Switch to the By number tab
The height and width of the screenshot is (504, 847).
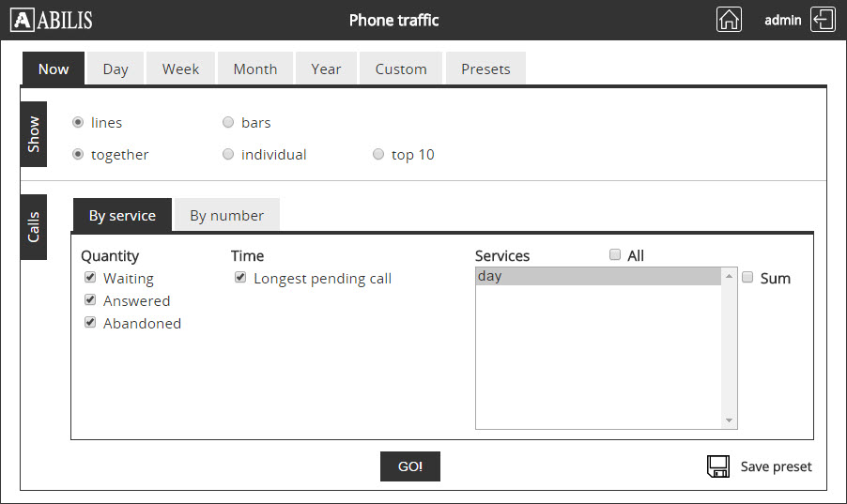click(226, 215)
